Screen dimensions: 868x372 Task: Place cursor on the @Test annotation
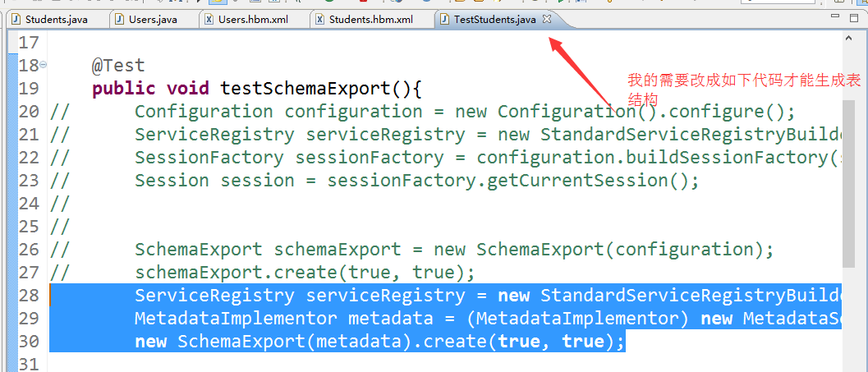pos(118,66)
